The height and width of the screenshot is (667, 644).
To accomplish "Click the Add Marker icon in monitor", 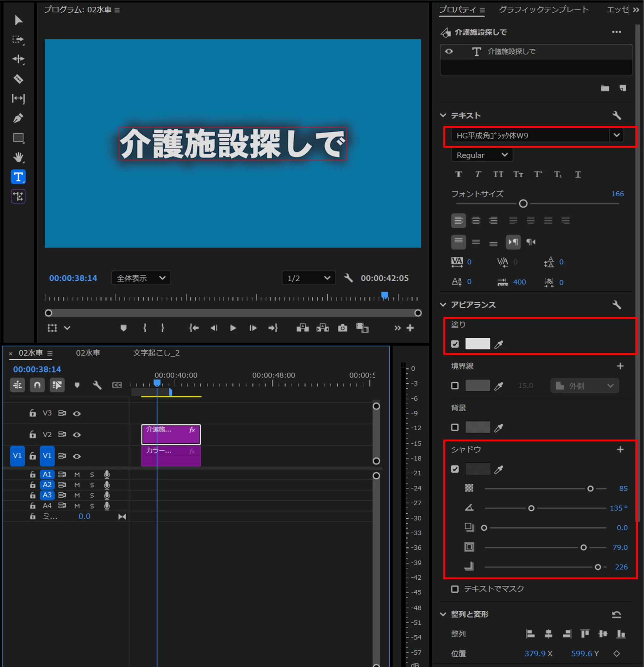I will (123, 328).
